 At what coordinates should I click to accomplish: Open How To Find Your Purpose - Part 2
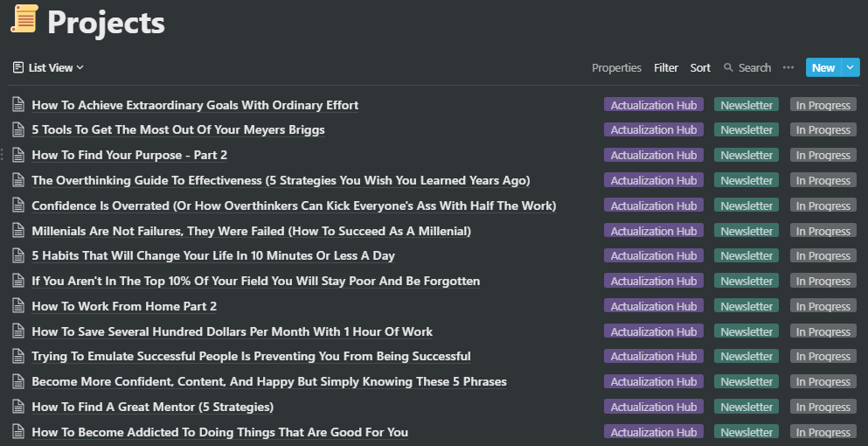point(129,155)
